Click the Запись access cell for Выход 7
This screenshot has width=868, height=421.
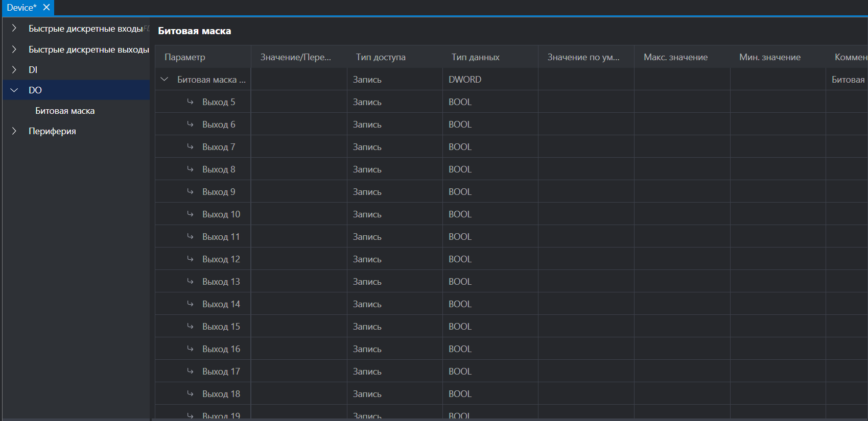coord(395,146)
